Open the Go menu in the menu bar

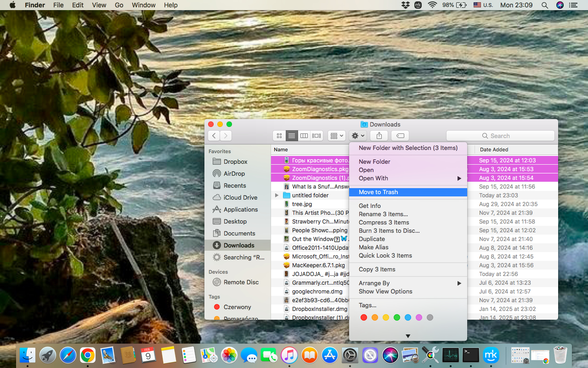(x=119, y=5)
